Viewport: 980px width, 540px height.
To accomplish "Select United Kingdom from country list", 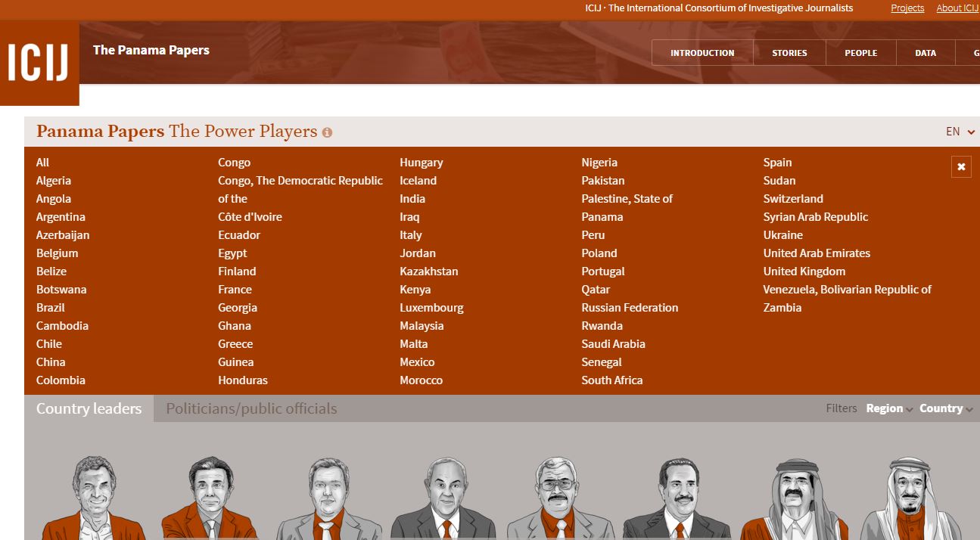I will pyautogui.click(x=804, y=272).
